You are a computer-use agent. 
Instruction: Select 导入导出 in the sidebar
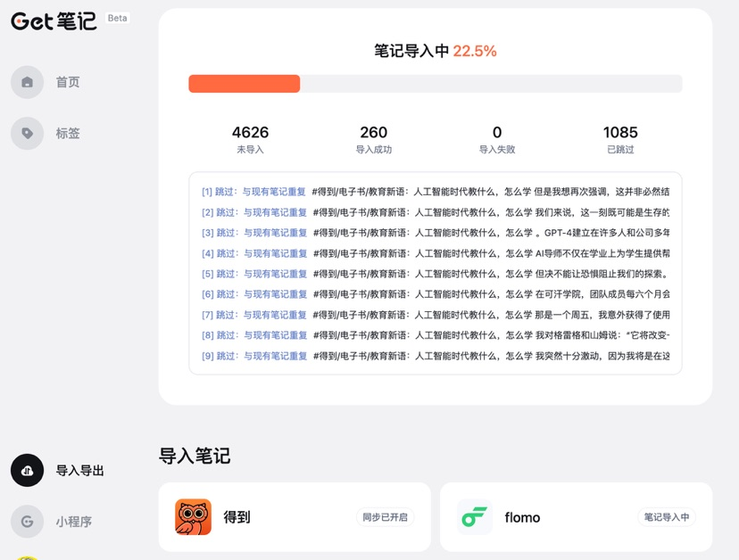point(80,471)
